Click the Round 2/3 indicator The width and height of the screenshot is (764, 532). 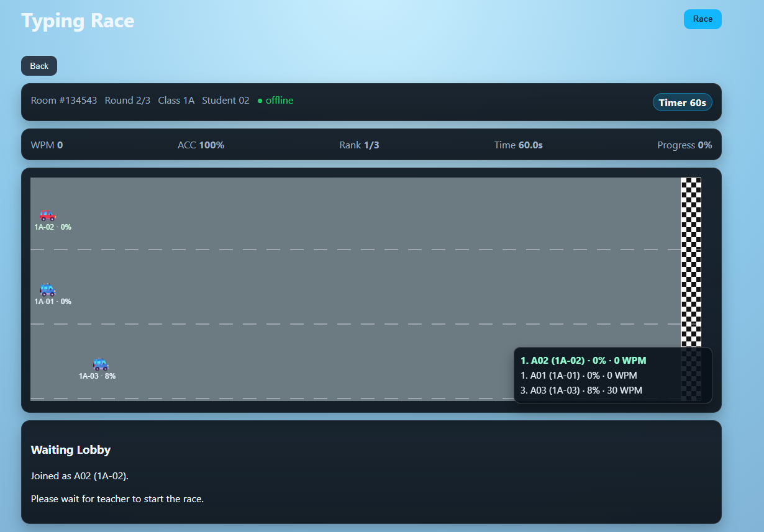[x=127, y=101]
